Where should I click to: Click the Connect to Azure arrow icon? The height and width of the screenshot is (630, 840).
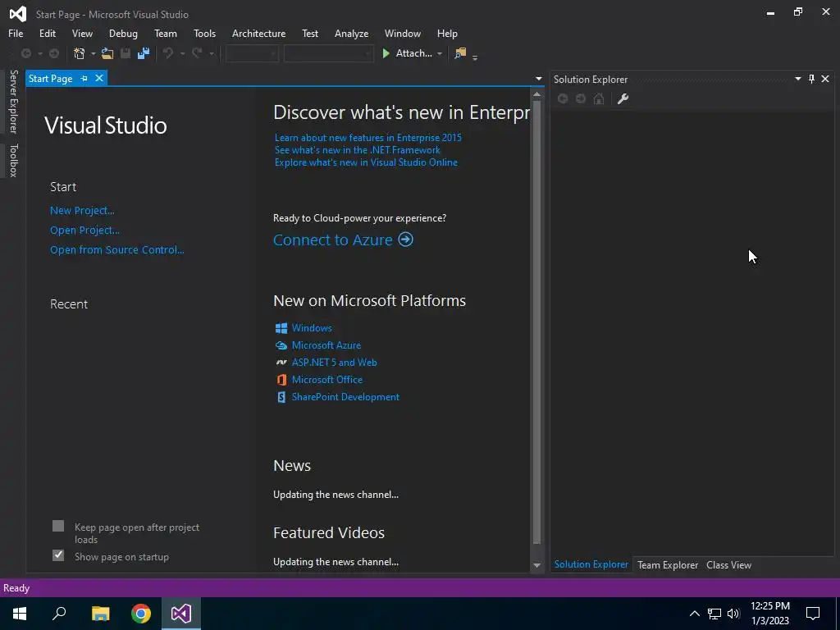tap(405, 239)
